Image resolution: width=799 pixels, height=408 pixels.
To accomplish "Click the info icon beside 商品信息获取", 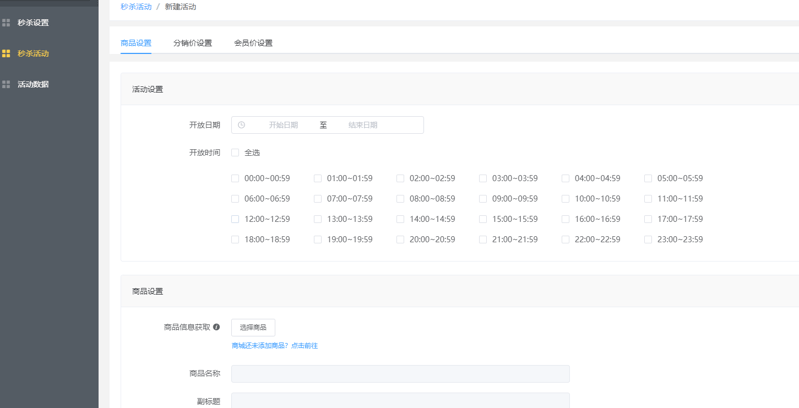I will pyautogui.click(x=216, y=327).
